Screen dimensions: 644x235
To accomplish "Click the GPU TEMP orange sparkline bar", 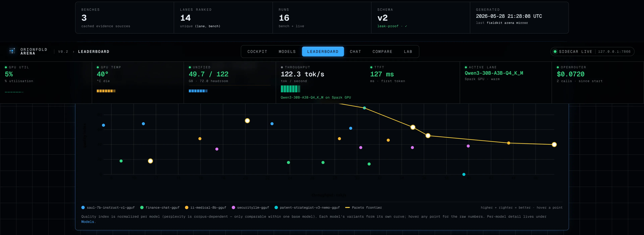I will 106,91.
